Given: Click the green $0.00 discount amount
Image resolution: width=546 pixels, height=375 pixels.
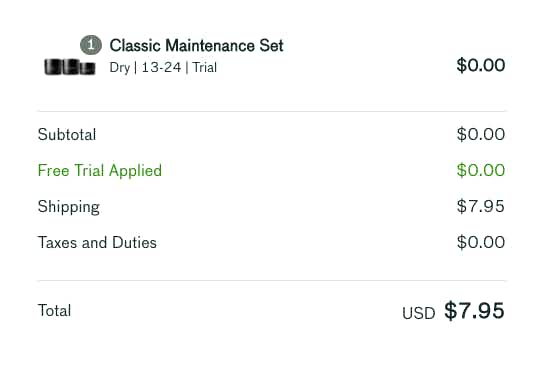Looking at the screenshot, I should coord(481,170).
